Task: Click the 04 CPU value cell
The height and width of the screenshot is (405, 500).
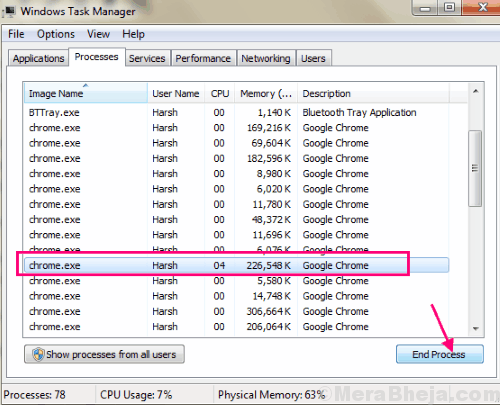Action: (x=219, y=266)
